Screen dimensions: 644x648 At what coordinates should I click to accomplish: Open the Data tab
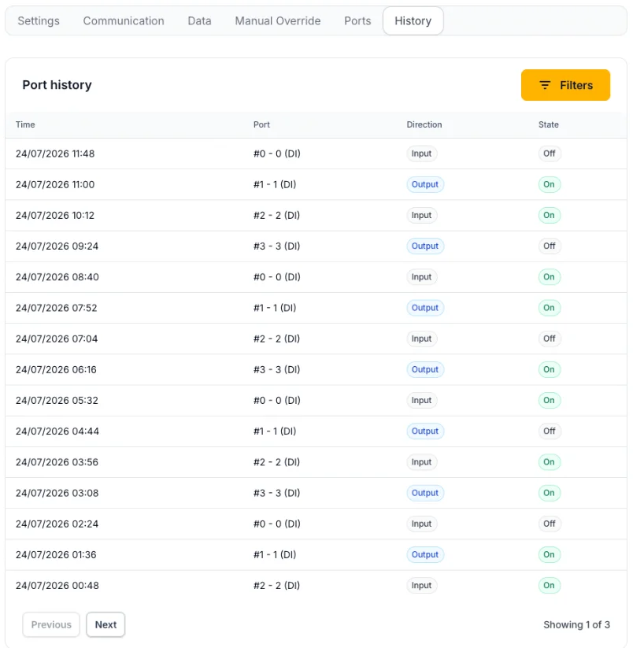point(199,21)
